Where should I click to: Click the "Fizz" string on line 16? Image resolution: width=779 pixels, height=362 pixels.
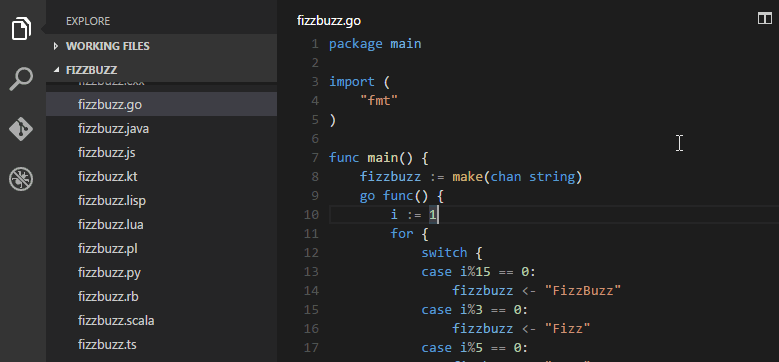coord(567,329)
